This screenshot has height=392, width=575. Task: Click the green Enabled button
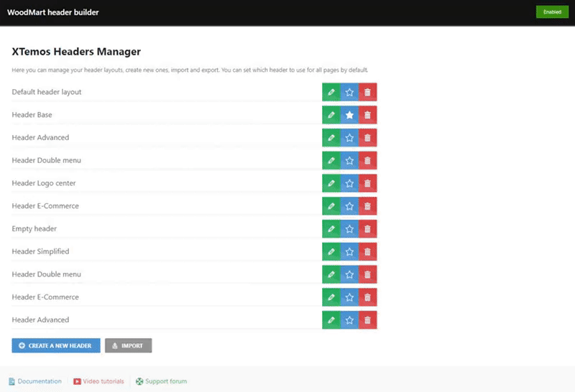pyautogui.click(x=552, y=12)
